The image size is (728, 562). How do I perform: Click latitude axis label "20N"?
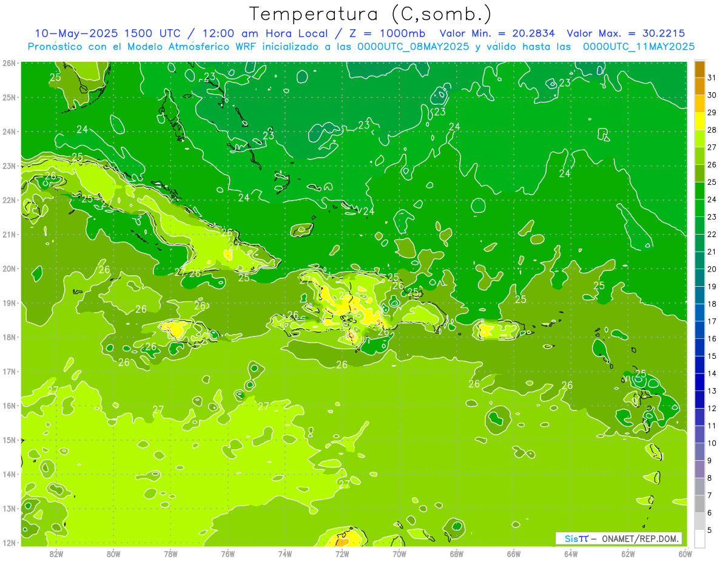point(9,269)
